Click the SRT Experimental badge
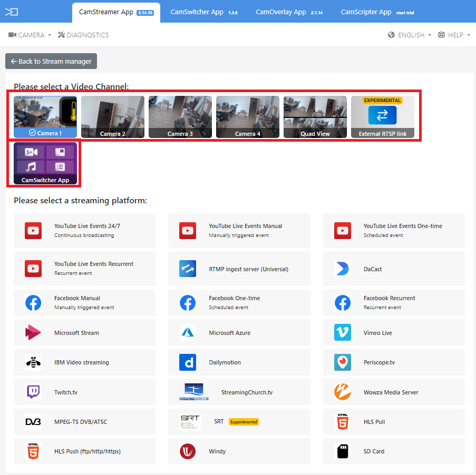Viewport: 476px width, 475px height. pos(244,422)
